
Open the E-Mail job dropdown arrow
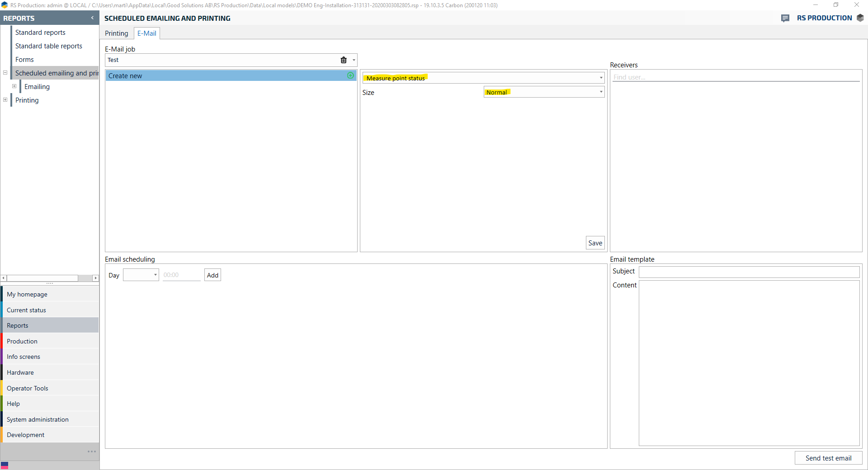click(x=354, y=60)
